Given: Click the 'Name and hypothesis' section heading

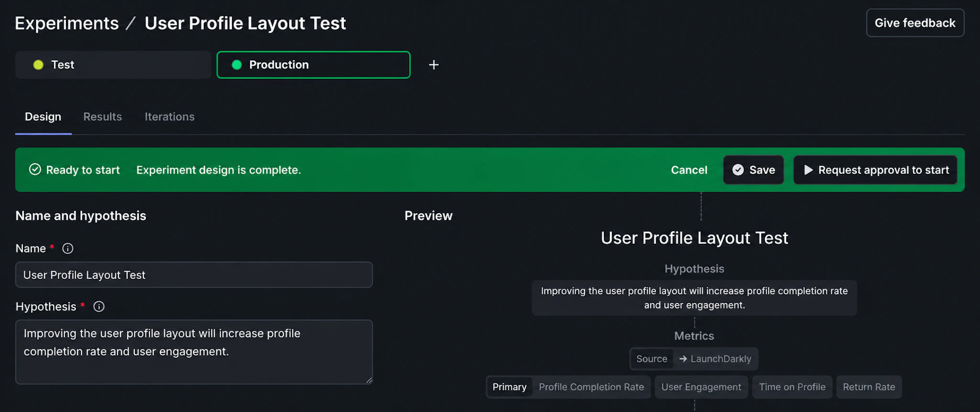Looking at the screenshot, I should tap(81, 216).
